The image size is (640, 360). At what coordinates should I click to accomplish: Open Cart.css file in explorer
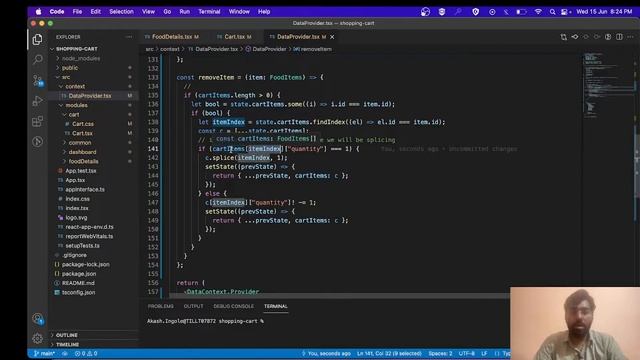[83, 124]
